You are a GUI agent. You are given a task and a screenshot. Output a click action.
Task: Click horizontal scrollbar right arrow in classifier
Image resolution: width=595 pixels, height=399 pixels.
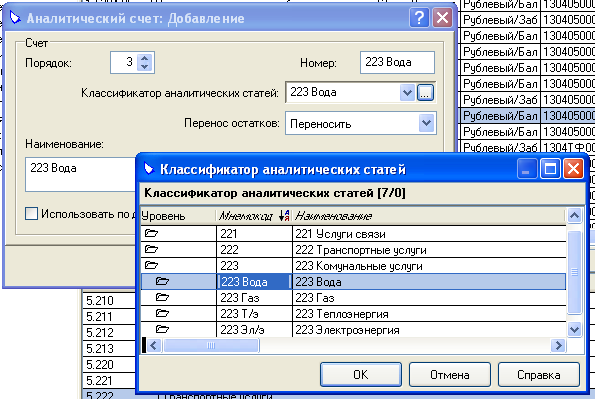point(558,345)
